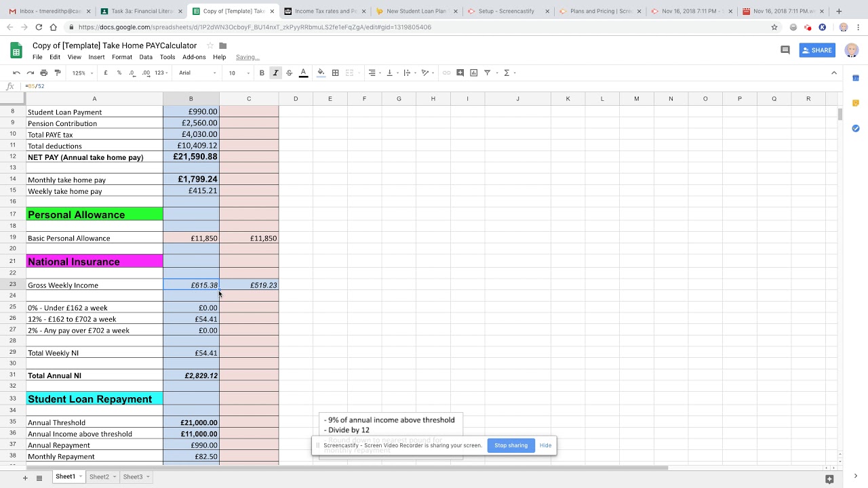Screen dimensions: 868x488
Task: Click the blue SHARE button
Action: (817, 50)
